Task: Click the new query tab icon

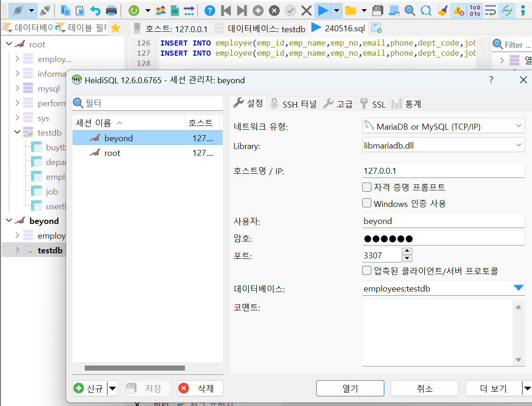Action: (376, 28)
